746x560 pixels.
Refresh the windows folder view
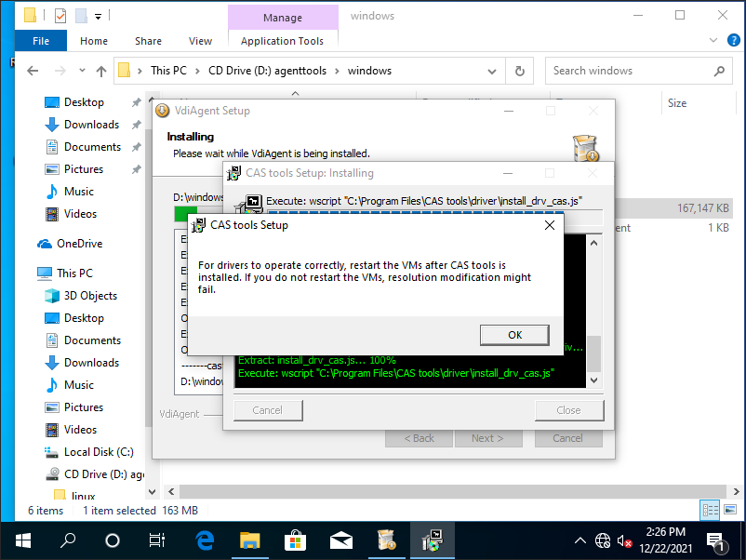[520, 71]
